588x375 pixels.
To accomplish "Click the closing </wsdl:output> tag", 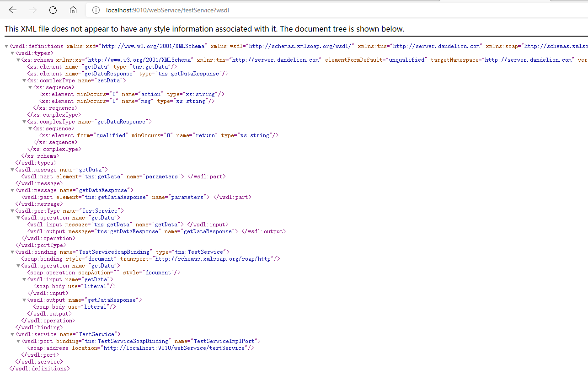I will click(x=49, y=314).
